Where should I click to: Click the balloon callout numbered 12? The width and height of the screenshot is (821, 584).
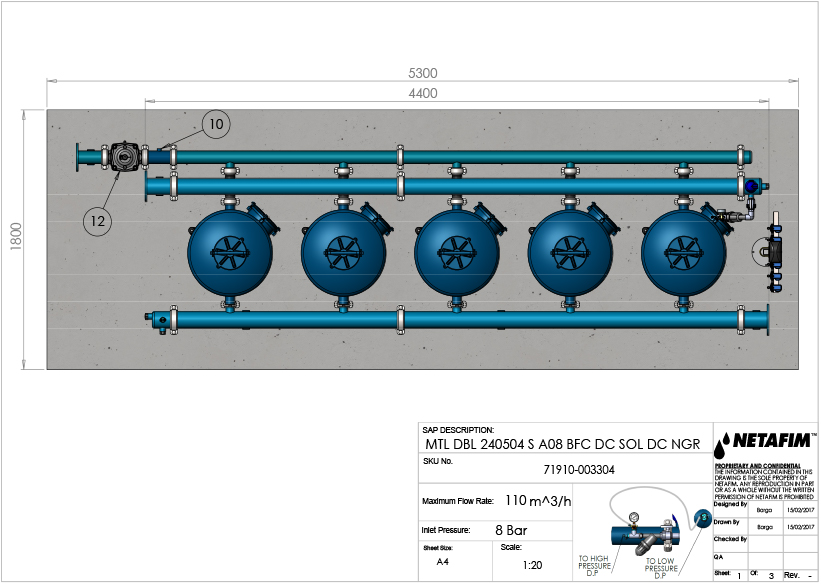(96, 221)
